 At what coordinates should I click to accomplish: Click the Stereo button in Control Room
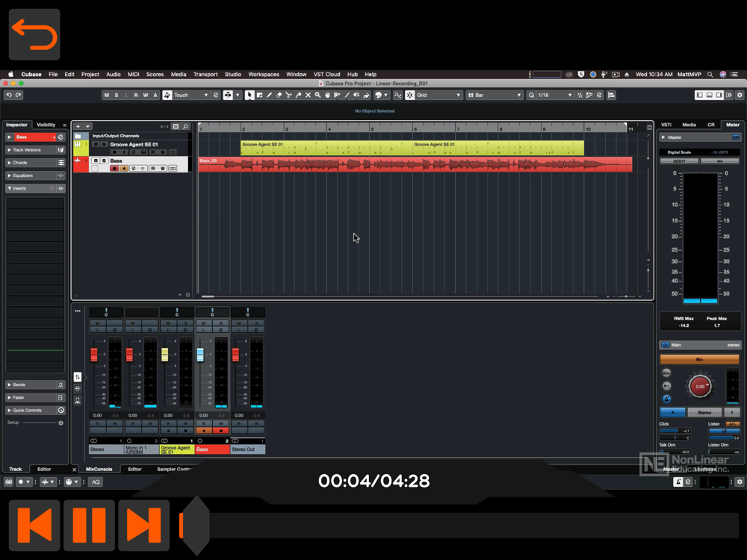[x=704, y=412]
